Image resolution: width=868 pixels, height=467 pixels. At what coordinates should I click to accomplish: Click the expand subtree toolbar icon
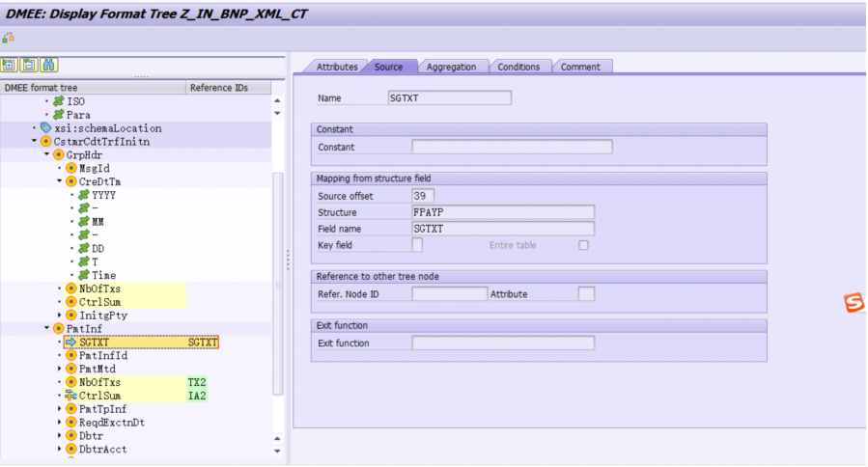pos(9,66)
